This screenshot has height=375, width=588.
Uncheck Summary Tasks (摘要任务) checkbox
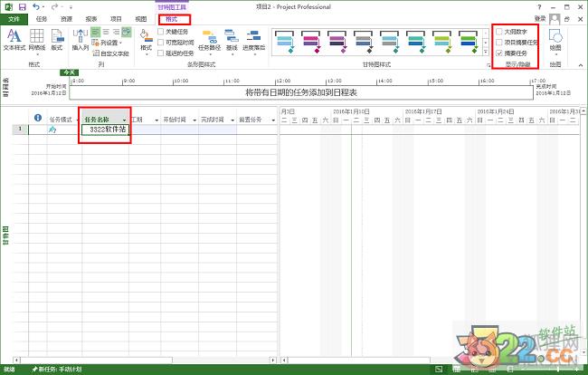(x=499, y=53)
